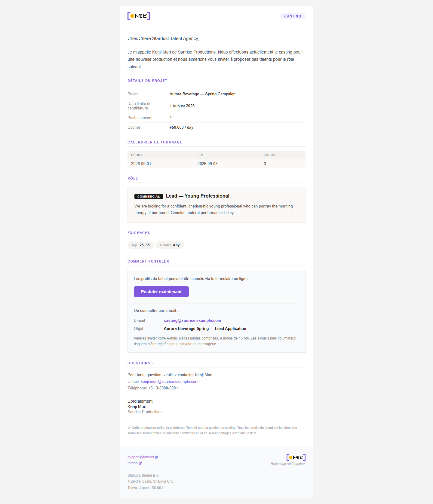Click the Tomobi logo in the header
This screenshot has width=433, height=504.
(x=139, y=16)
